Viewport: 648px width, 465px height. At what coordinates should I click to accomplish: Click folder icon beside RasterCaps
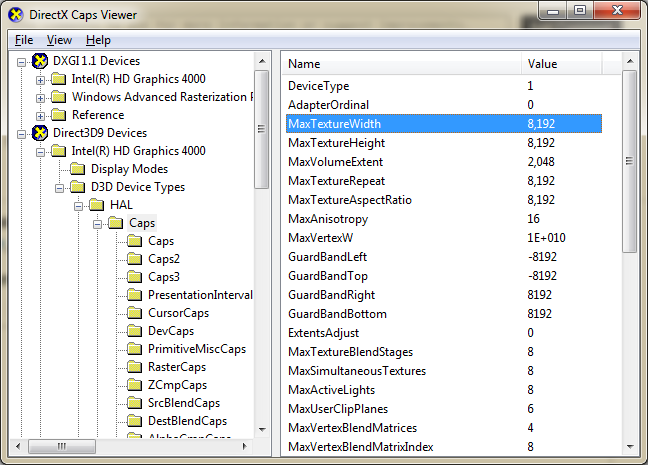tap(135, 367)
